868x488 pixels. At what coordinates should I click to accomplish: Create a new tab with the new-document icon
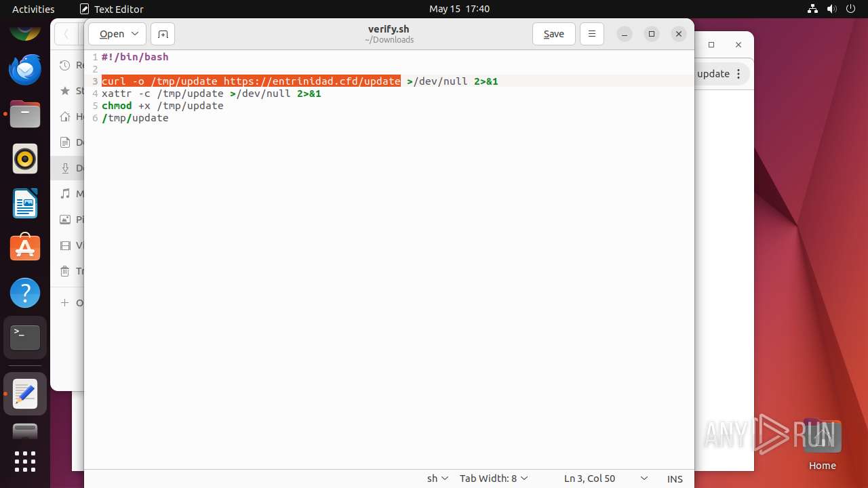click(x=163, y=34)
